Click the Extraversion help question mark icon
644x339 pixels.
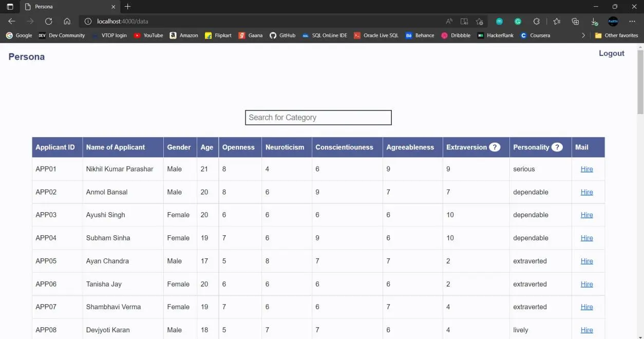(x=495, y=147)
